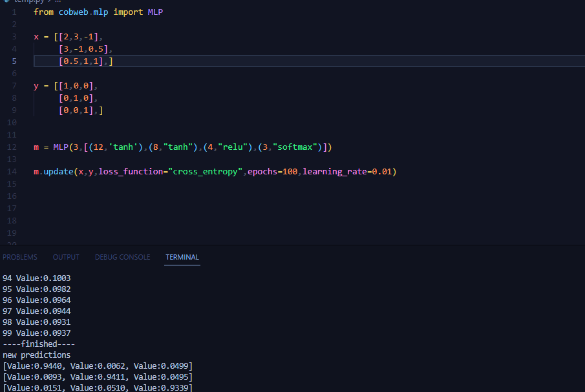Image resolution: width=585 pixels, height=392 pixels.
Task: Click inside the [0,0,1] label row
Action: (76, 110)
